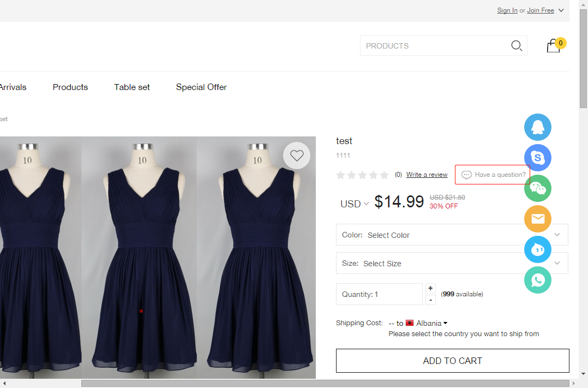The height and width of the screenshot is (388, 588).
Task: Click the '(0)' review count
Action: [398, 175]
